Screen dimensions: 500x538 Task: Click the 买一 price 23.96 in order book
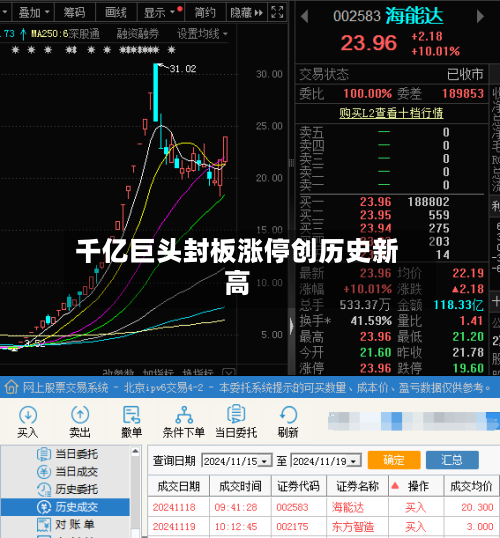pyautogui.click(x=375, y=202)
